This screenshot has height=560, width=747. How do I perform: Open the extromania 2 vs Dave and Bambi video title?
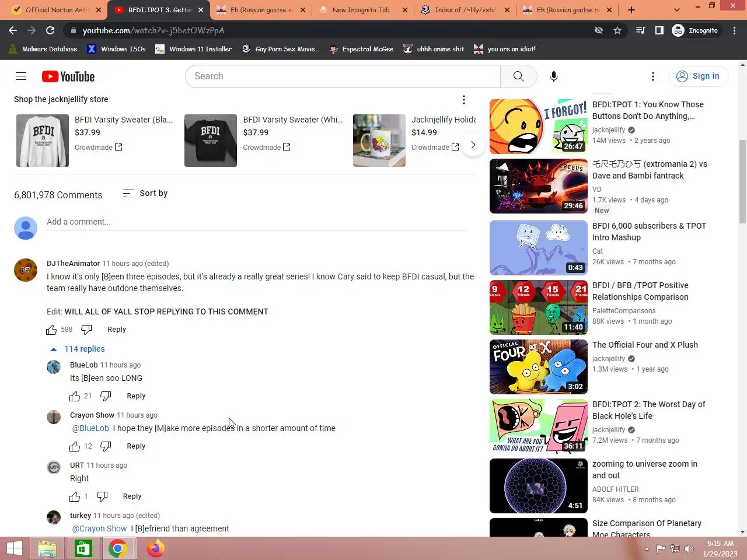(650, 170)
